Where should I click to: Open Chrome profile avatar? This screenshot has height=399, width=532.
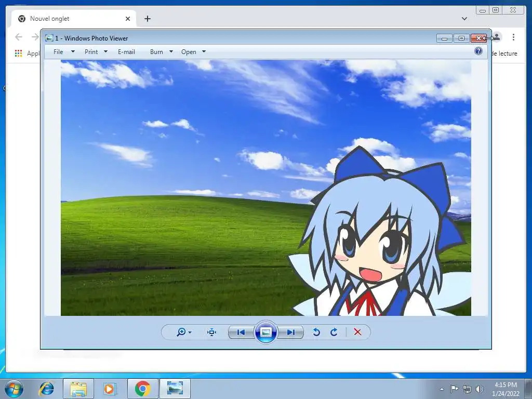click(497, 37)
